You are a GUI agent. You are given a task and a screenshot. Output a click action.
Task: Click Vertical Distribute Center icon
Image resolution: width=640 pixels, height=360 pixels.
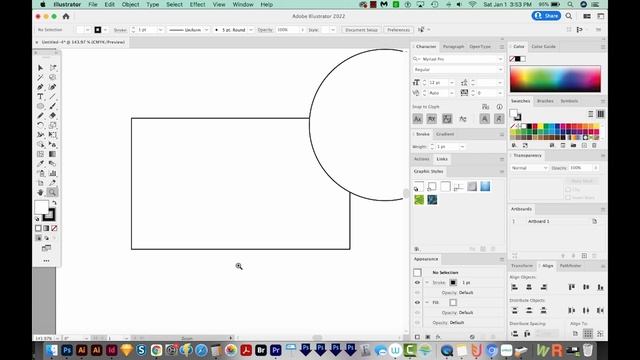click(529, 311)
